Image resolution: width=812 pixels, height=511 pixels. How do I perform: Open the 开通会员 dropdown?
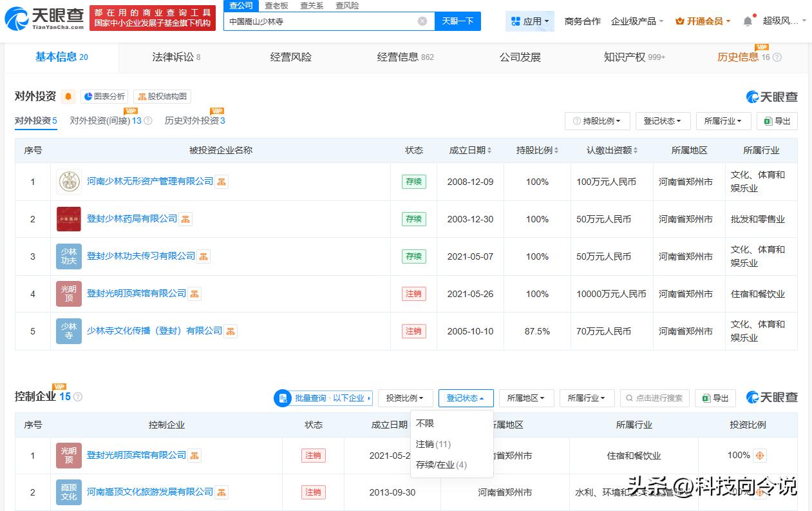(x=703, y=21)
